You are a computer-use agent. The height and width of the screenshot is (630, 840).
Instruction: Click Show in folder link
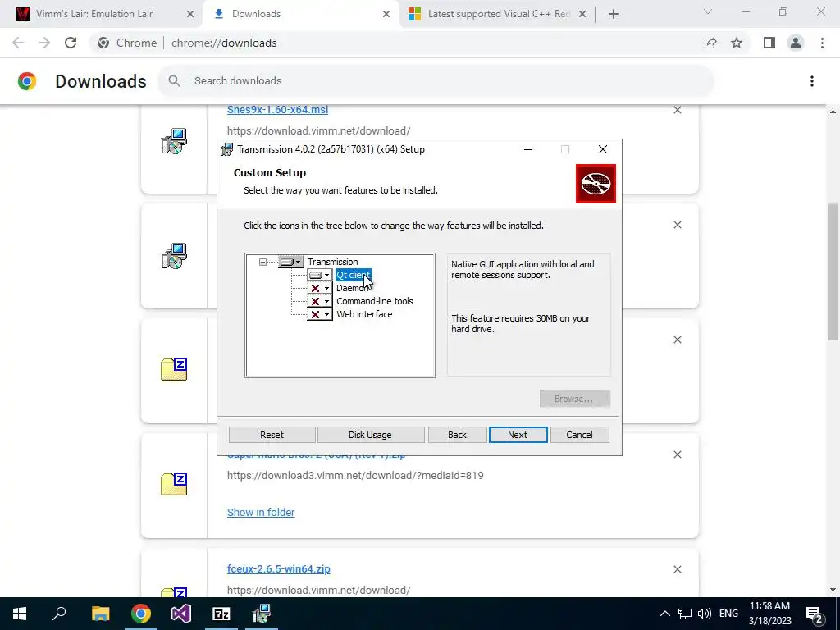tap(261, 512)
